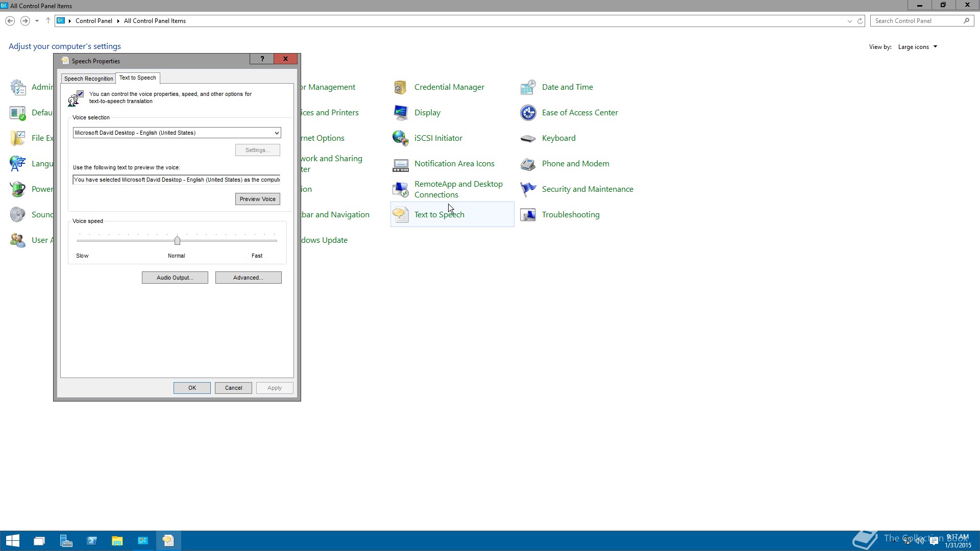Click Cancel in Speech Properties
The height and width of the screenshot is (551, 980).
click(234, 388)
